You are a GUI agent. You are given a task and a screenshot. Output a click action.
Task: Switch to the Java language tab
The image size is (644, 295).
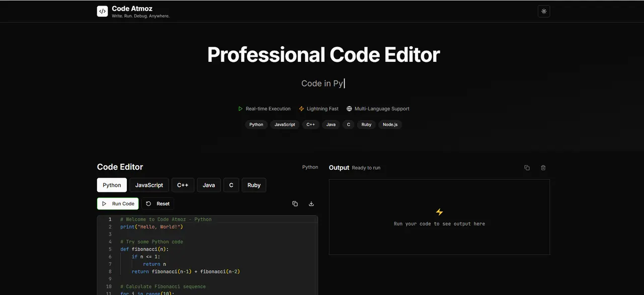pyautogui.click(x=209, y=185)
